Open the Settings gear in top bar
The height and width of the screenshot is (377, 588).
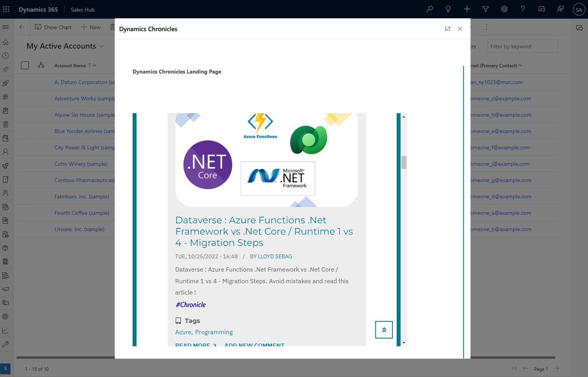[504, 9]
